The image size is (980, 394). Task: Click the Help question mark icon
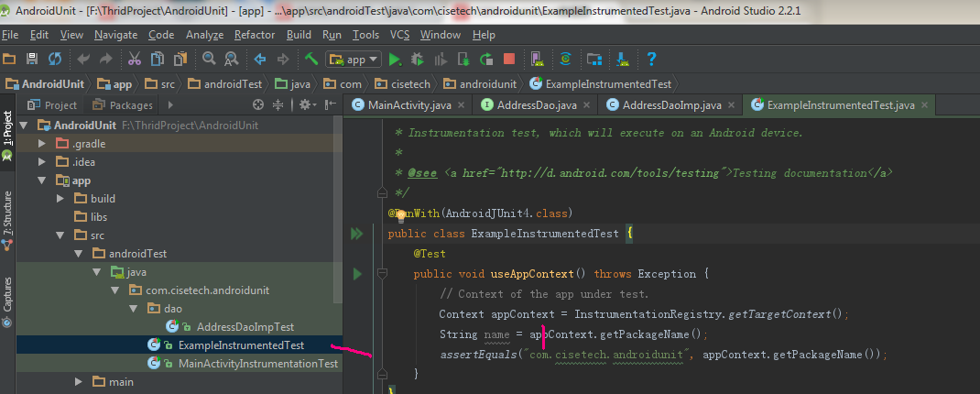tap(651, 60)
